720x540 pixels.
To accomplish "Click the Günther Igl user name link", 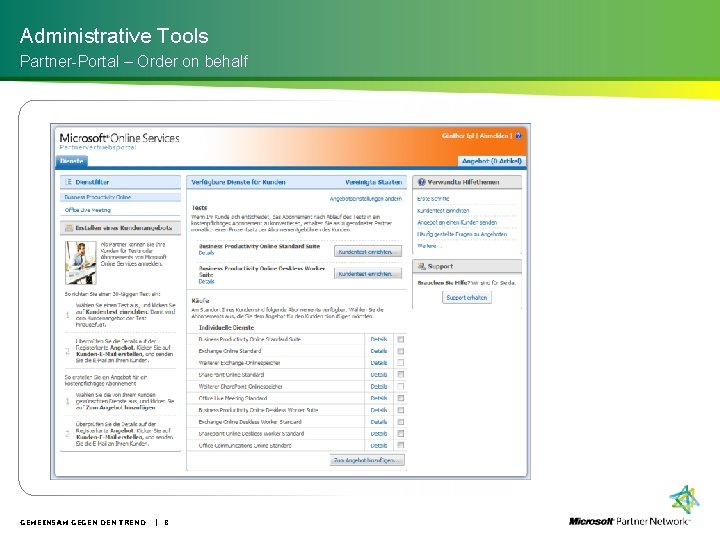I will pos(458,136).
